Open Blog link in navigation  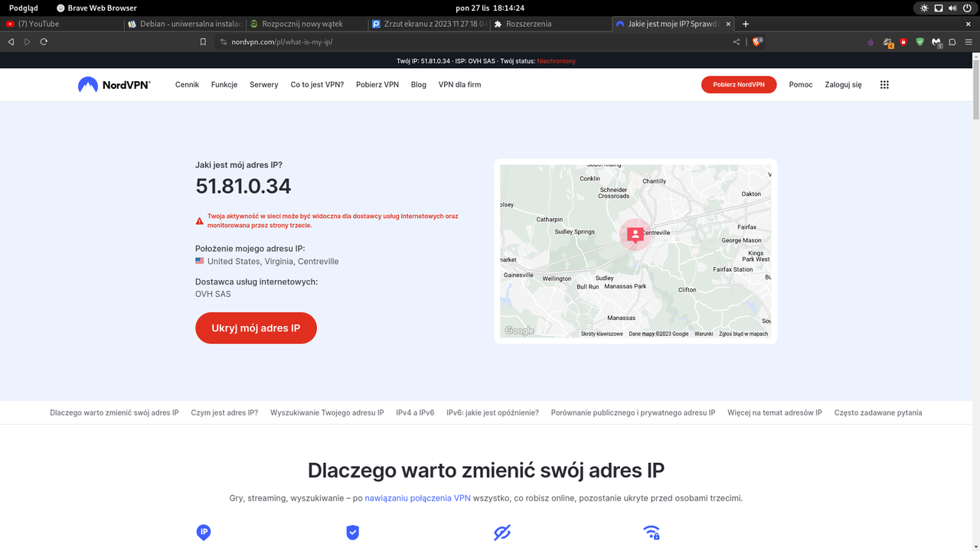[419, 85]
